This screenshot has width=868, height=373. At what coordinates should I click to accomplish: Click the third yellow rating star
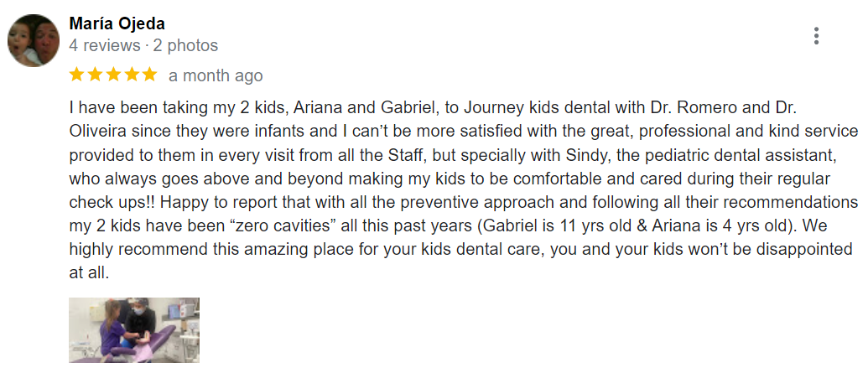[113, 75]
